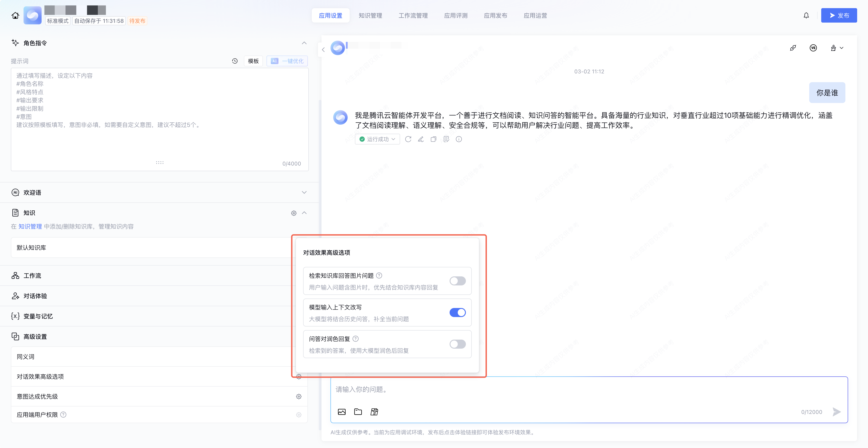This screenshot has width=868, height=448.
Task: Click the send arrow in chat input
Action: pyautogui.click(x=836, y=412)
